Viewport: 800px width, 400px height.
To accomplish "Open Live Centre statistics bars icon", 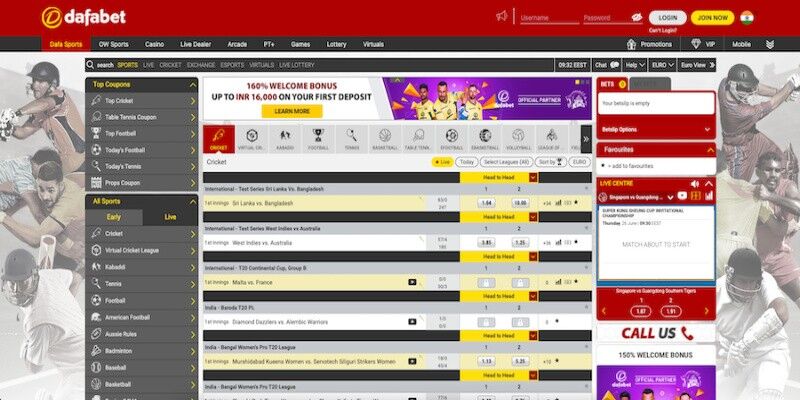I will coord(709,196).
